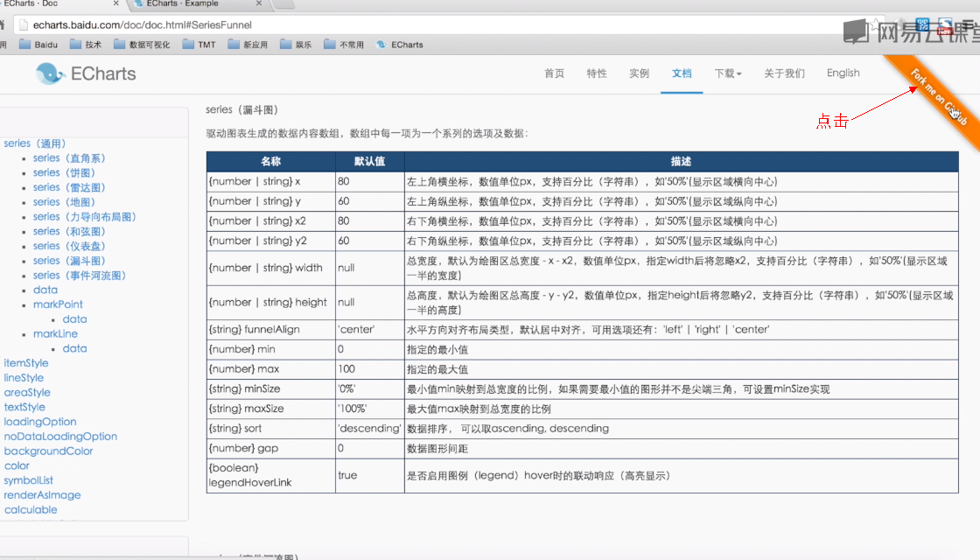
Task: Open series（事件河流图）in the sidebar
Action: [x=80, y=276]
